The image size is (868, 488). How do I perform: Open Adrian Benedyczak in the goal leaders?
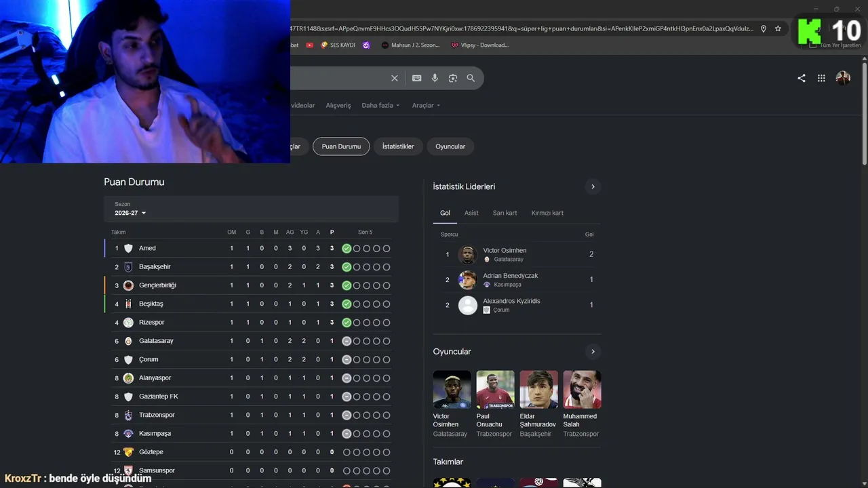pyautogui.click(x=518, y=279)
